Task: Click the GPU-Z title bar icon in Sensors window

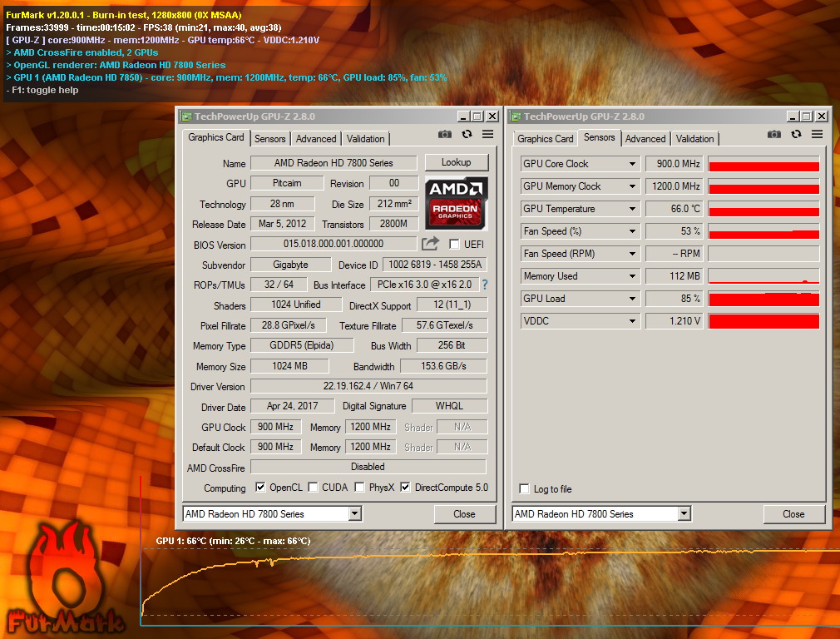Action: tap(516, 116)
